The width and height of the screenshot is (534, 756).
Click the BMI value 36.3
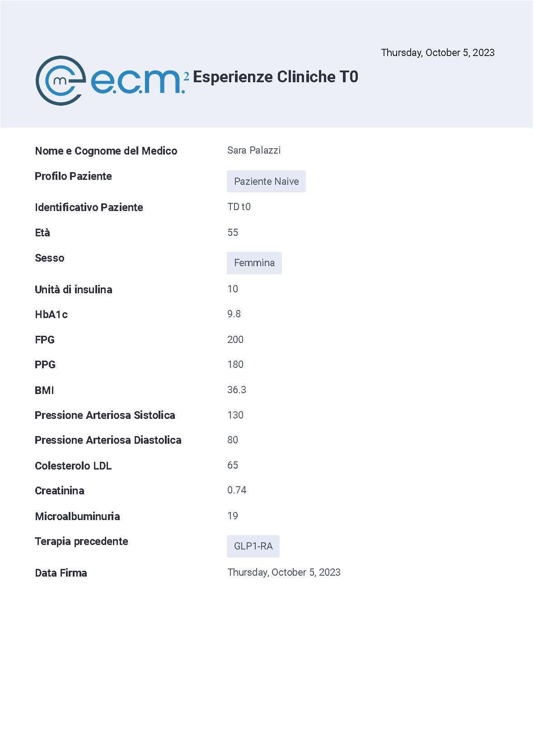tap(237, 390)
